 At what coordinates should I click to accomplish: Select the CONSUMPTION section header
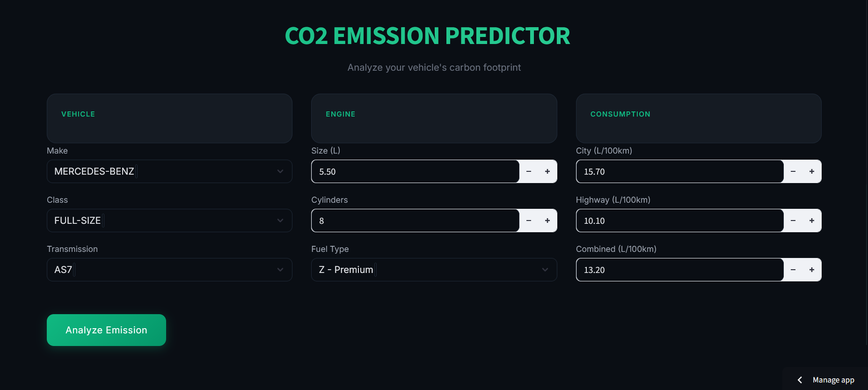[x=620, y=114]
